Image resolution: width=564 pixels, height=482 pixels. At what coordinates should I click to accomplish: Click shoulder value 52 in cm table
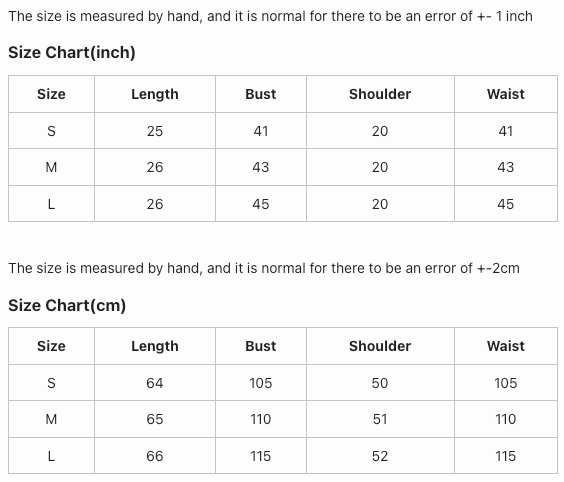380,456
